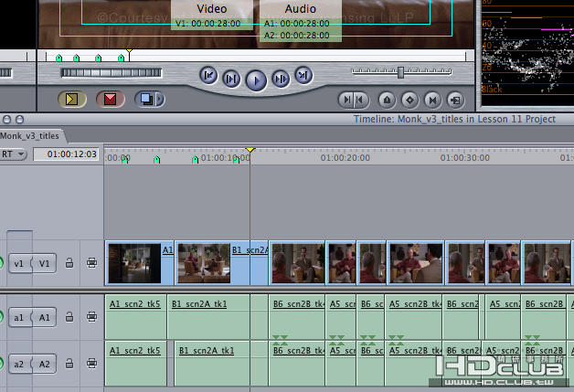Open the RT pop-up menu

click(13, 154)
